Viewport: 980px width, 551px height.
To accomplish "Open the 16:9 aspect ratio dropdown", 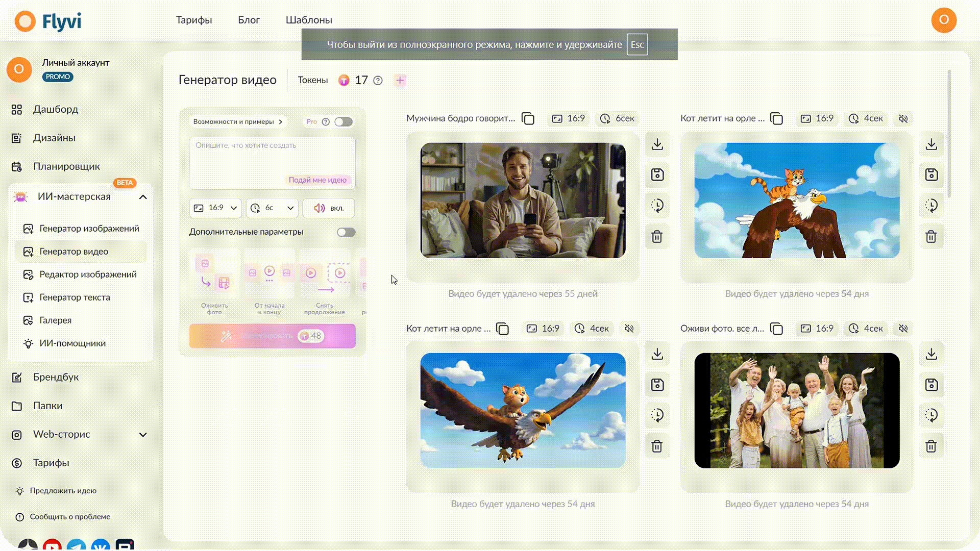I will [x=215, y=208].
